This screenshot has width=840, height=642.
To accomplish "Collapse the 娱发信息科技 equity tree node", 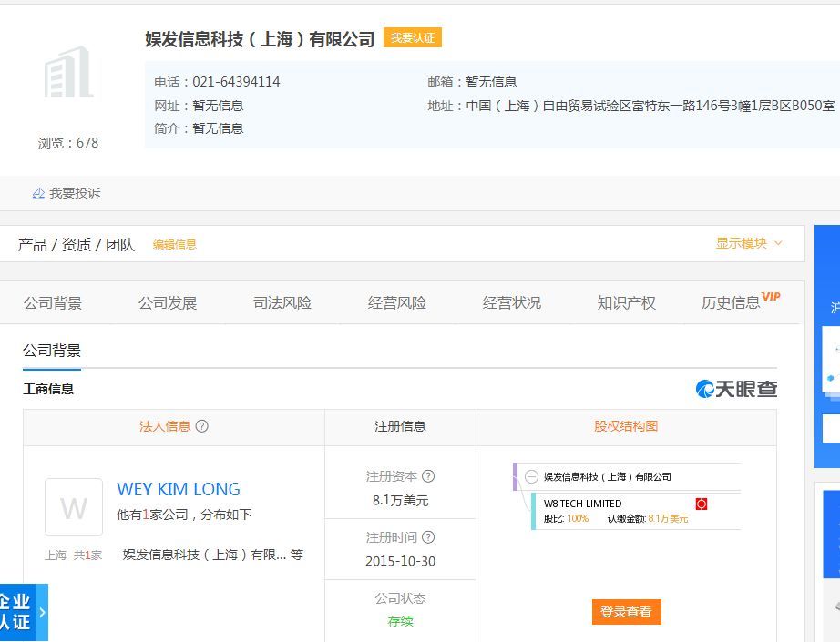I will point(532,476).
